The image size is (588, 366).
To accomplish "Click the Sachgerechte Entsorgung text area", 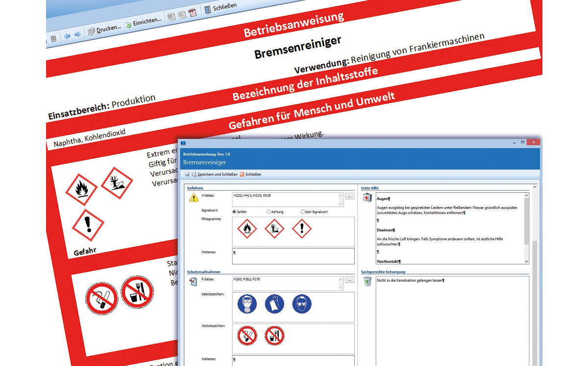I will pyautogui.click(x=452, y=321).
